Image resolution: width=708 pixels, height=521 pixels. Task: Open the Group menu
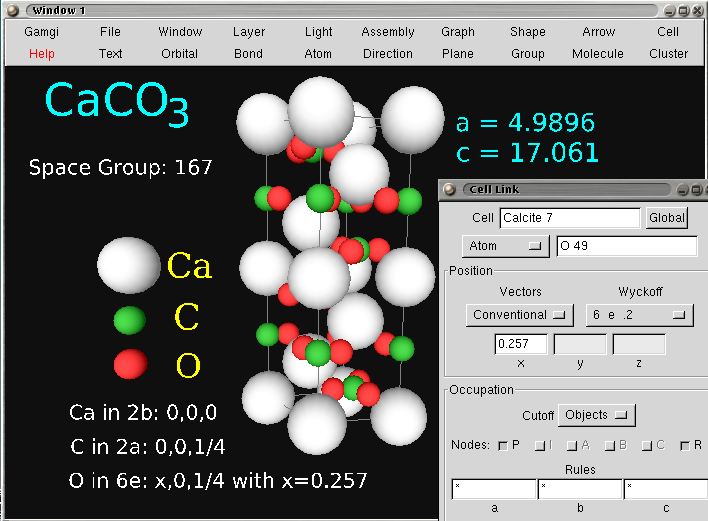coord(527,54)
